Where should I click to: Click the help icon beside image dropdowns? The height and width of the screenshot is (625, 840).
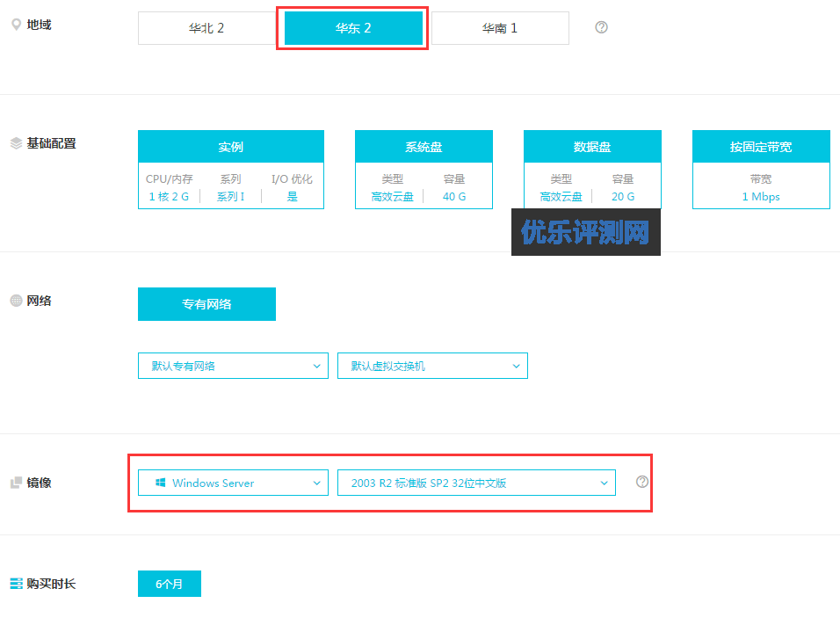[642, 482]
